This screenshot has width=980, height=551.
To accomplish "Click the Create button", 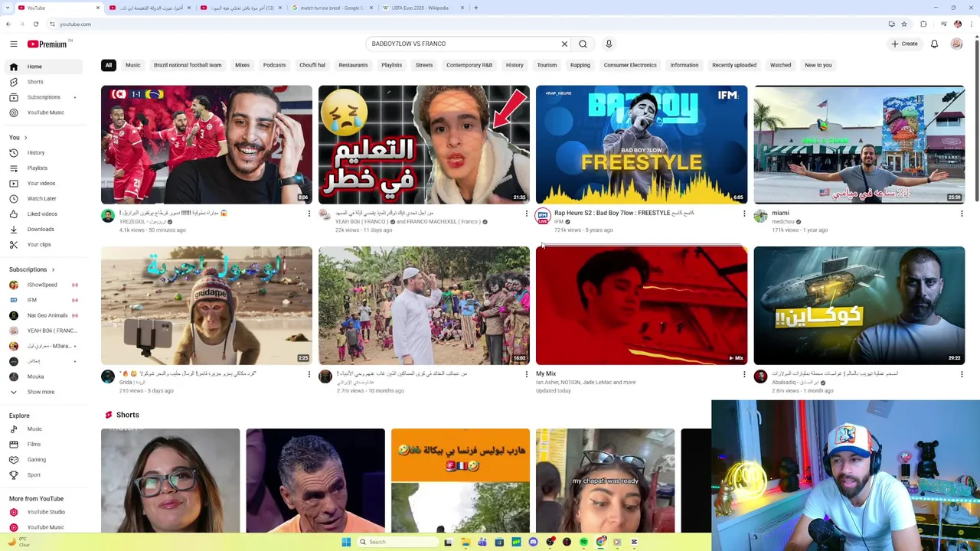I will [x=904, y=44].
